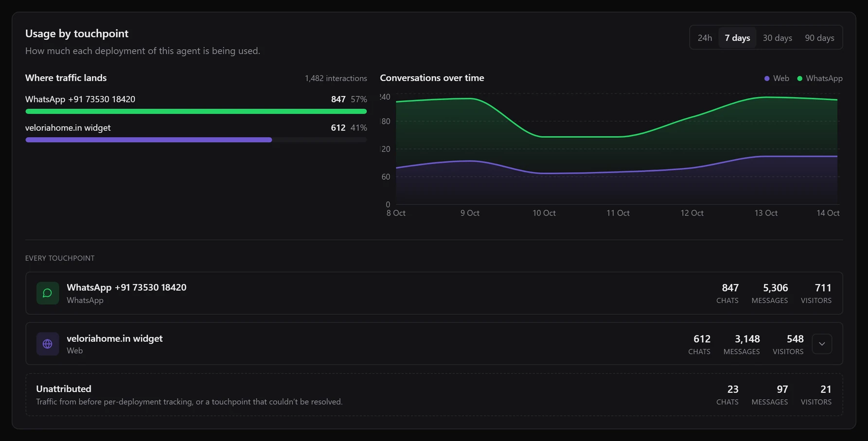Click the 612 count in Where traffic lands
The height and width of the screenshot is (441, 868).
pyautogui.click(x=338, y=128)
